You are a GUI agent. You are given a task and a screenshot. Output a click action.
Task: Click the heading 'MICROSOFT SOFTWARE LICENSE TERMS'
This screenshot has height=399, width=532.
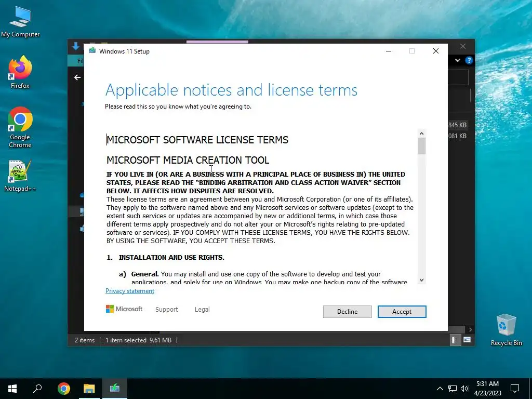pyautogui.click(x=197, y=140)
